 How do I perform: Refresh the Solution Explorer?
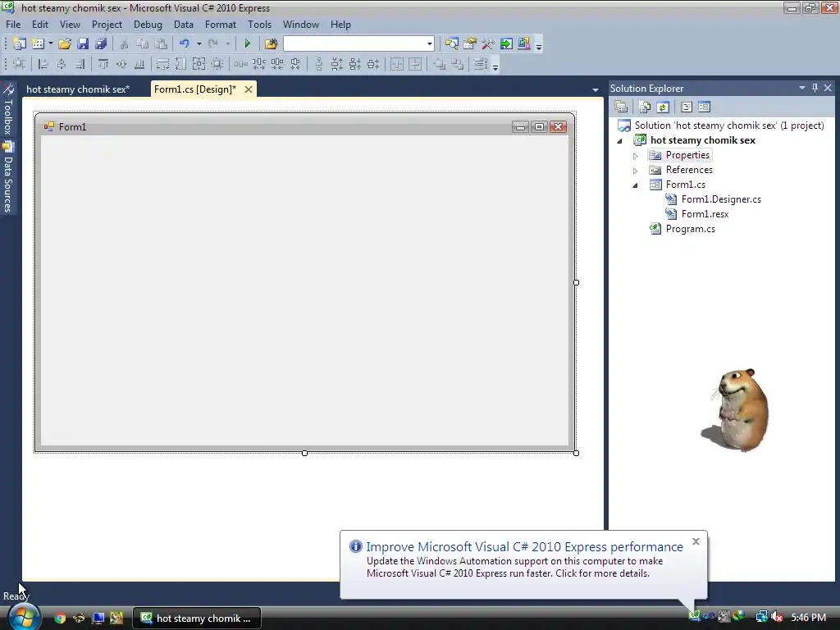tap(663, 107)
